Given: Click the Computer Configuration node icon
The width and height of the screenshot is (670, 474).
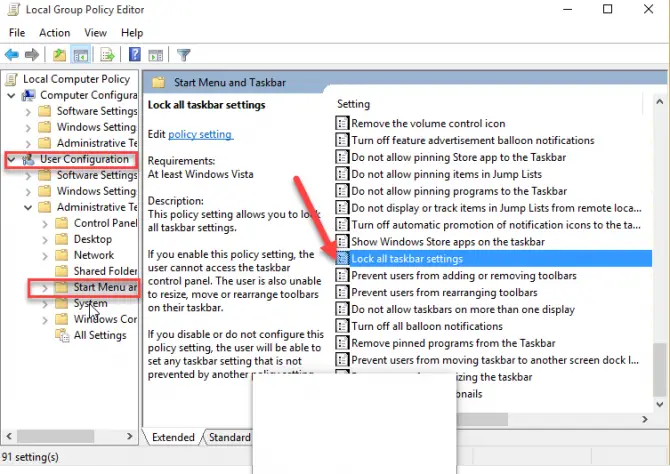Looking at the screenshot, I should click(x=29, y=95).
